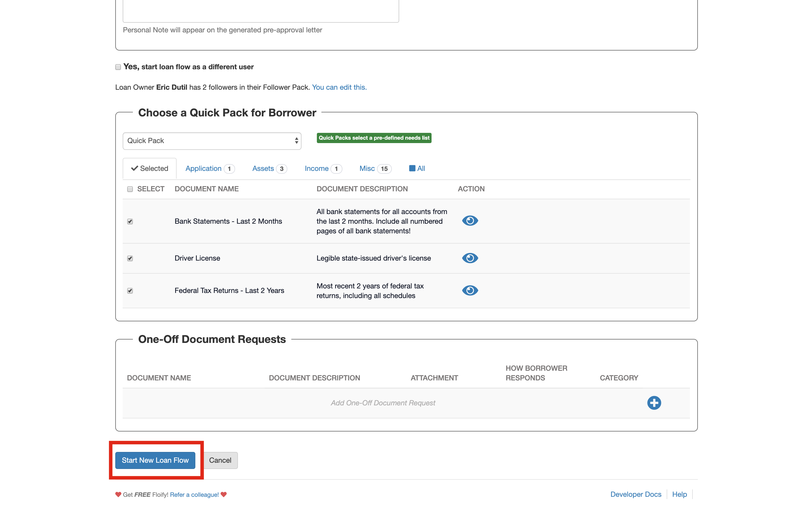Open the Misc documents tab

(367, 168)
